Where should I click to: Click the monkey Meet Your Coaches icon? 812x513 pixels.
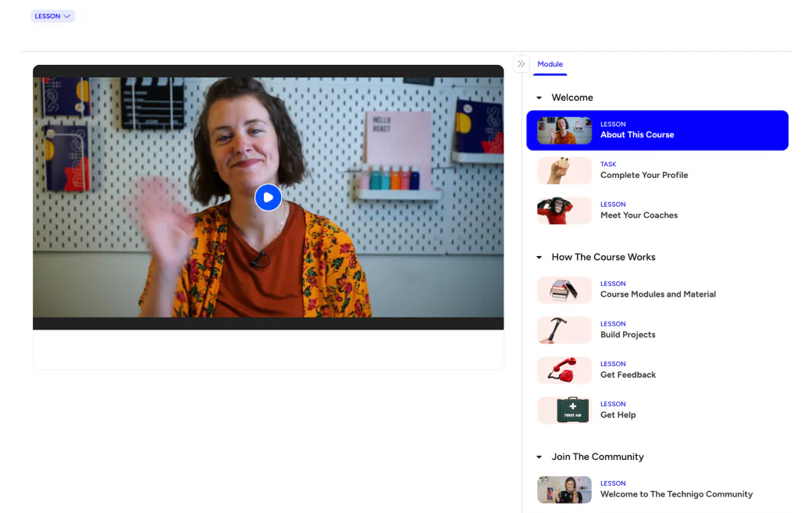[564, 211]
